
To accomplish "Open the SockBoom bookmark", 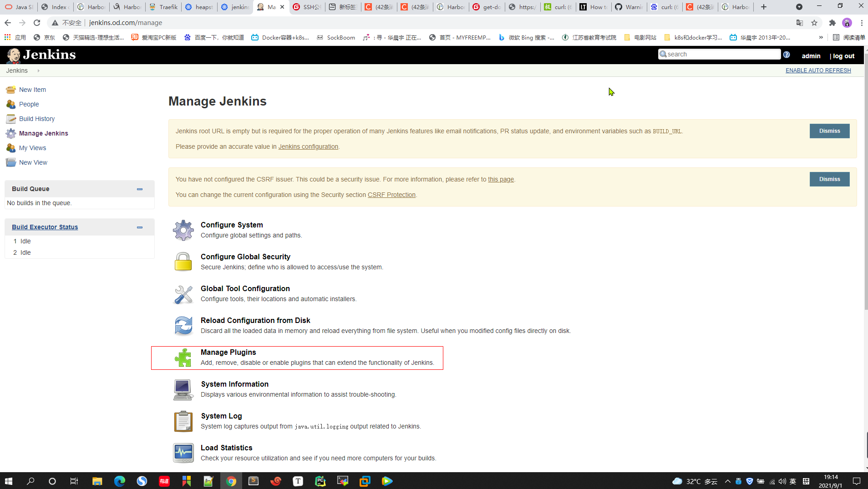I will 336,37.
